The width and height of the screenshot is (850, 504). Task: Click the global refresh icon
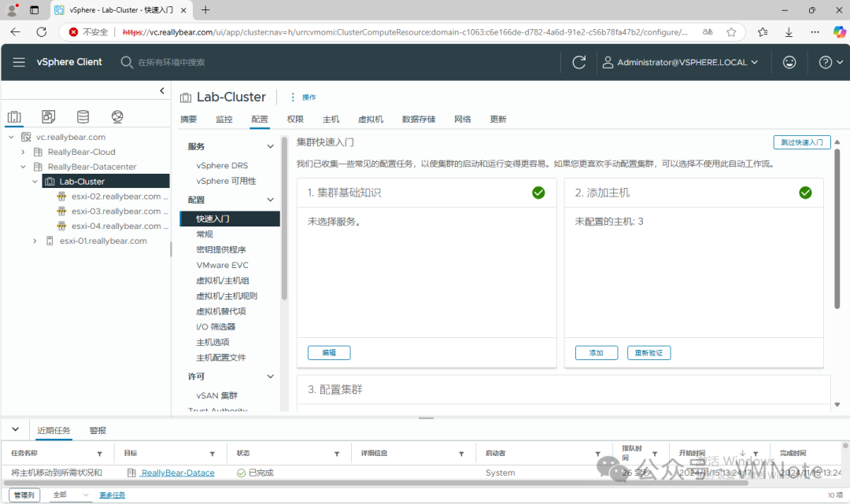pyautogui.click(x=579, y=62)
